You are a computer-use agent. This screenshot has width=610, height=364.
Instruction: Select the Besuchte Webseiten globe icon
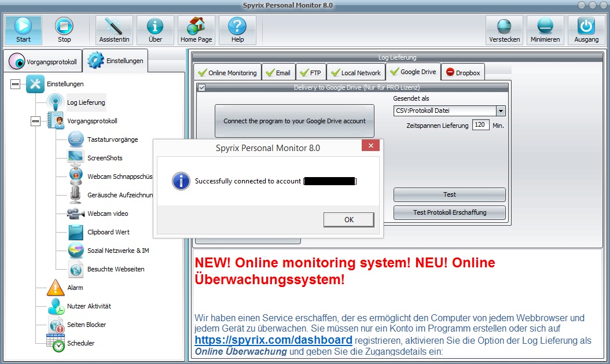coord(75,269)
